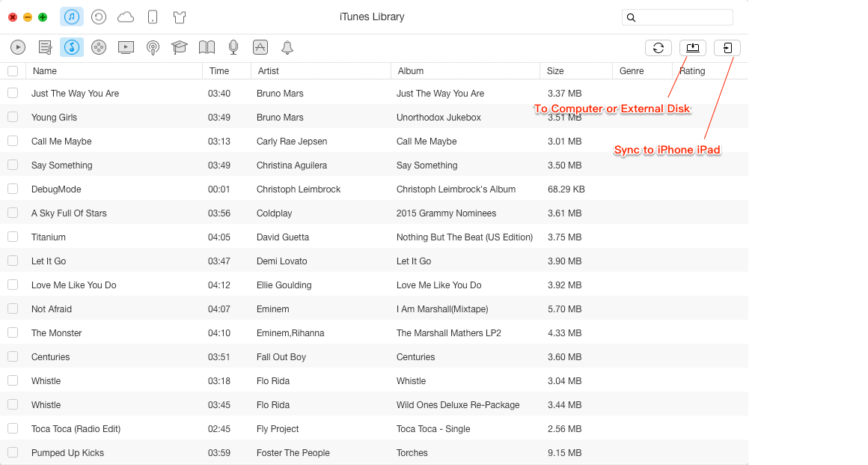Select the iTunes U graduation cap icon

click(x=180, y=48)
